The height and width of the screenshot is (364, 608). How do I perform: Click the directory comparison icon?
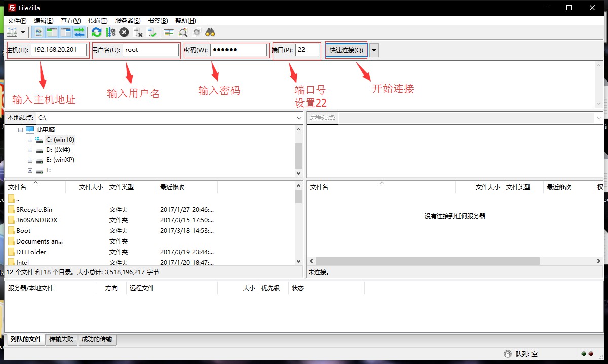[183, 32]
